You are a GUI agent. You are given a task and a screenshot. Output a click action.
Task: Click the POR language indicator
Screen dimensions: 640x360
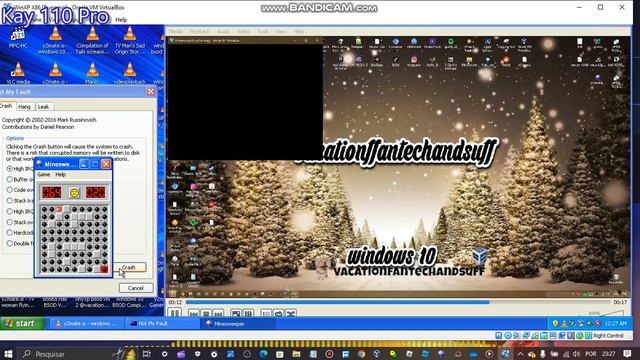click(x=591, y=354)
